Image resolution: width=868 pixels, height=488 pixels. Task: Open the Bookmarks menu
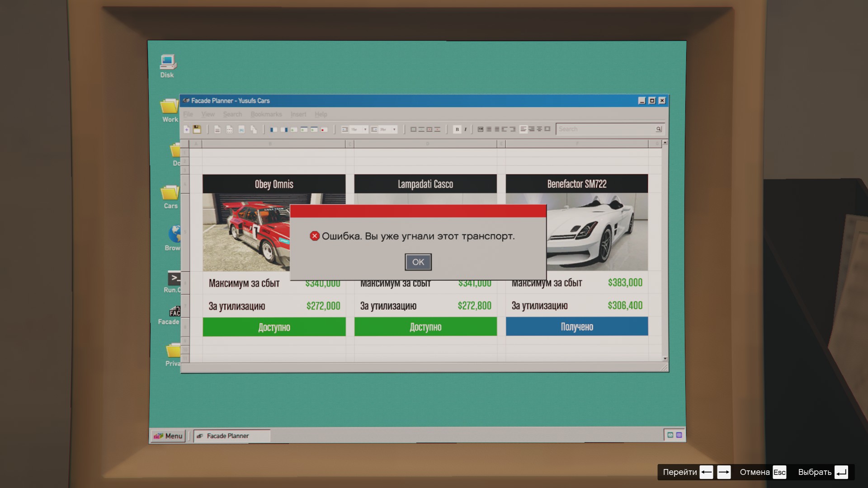click(266, 114)
